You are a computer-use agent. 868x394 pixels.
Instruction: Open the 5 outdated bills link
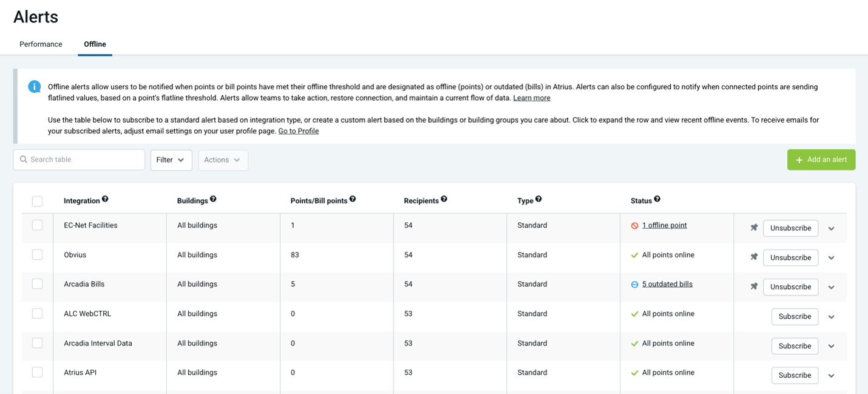coord(667,284)
